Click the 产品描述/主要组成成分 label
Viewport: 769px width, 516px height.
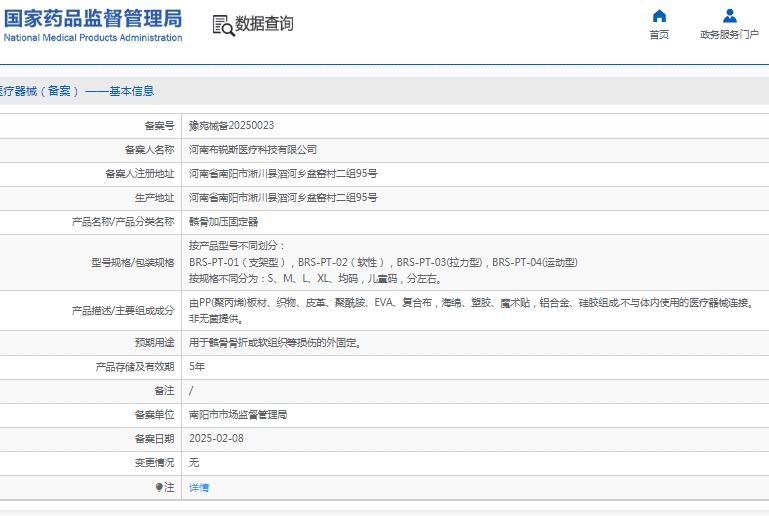[123, 310]
